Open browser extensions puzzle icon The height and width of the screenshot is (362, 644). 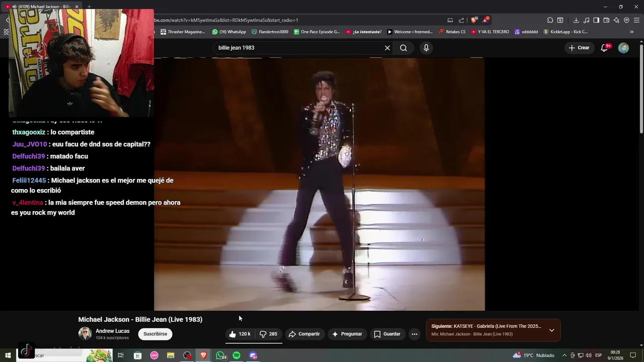[x=550, y=20]
